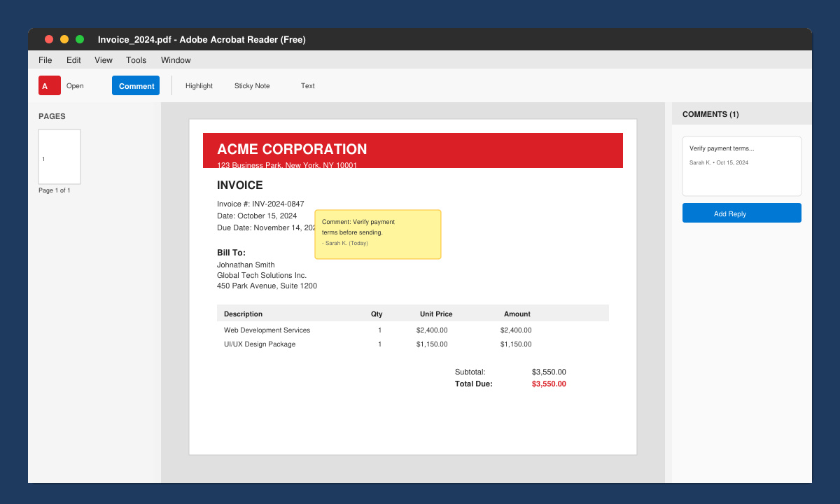Viewport: 840px width, 504px height.
Task: Click the yellow minimize window button
Action: coord(64,39)
